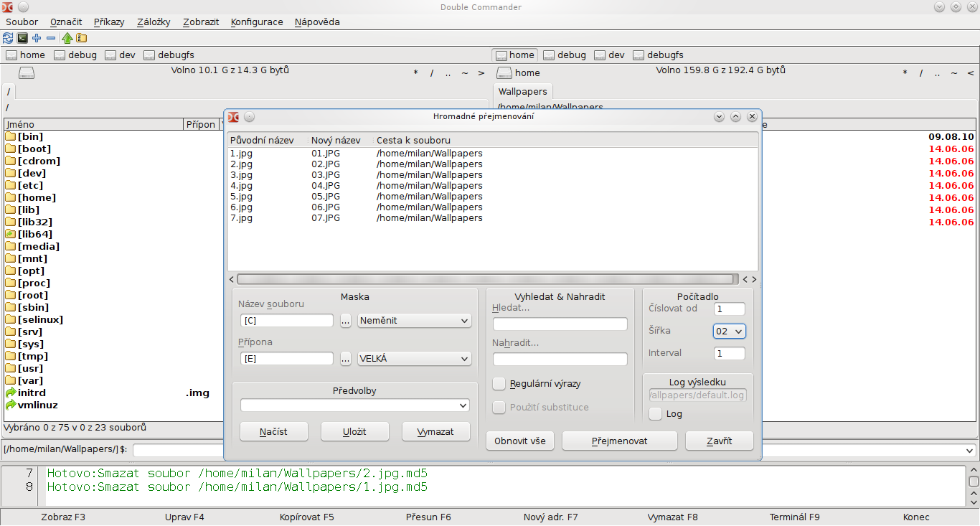Toggle the disabled Použití substituce checkbox
Viewport: 980px width, 526px height.
499,408
